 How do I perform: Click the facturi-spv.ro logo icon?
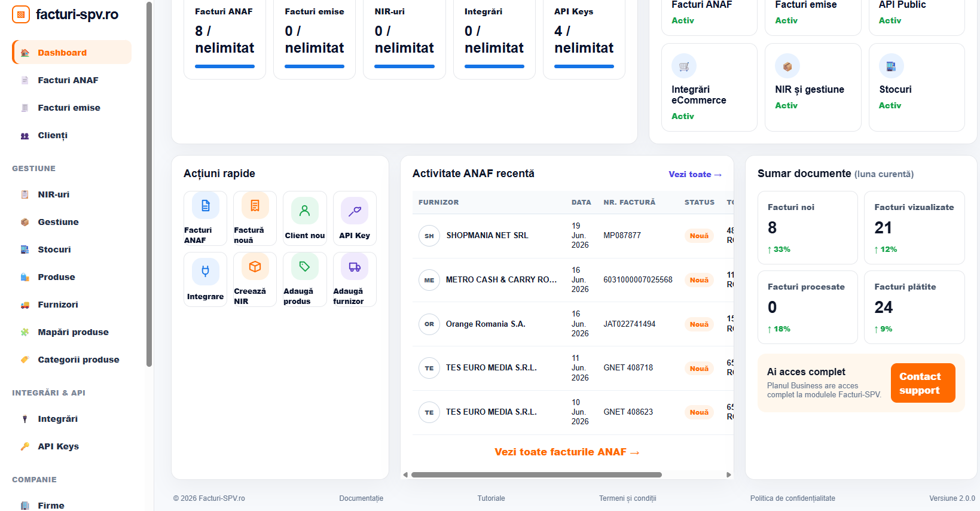pyautogui.click(x=21, y=14)
